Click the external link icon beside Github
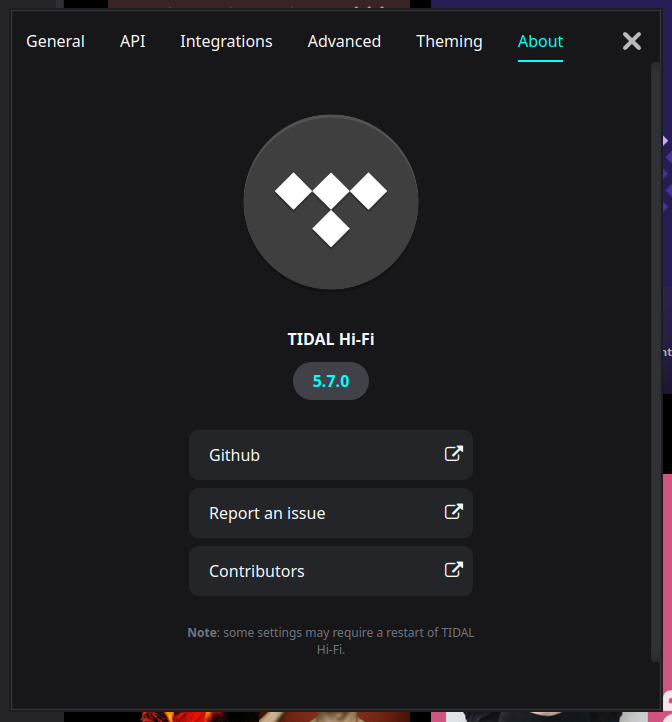The image size is (672, 722). 453,454
